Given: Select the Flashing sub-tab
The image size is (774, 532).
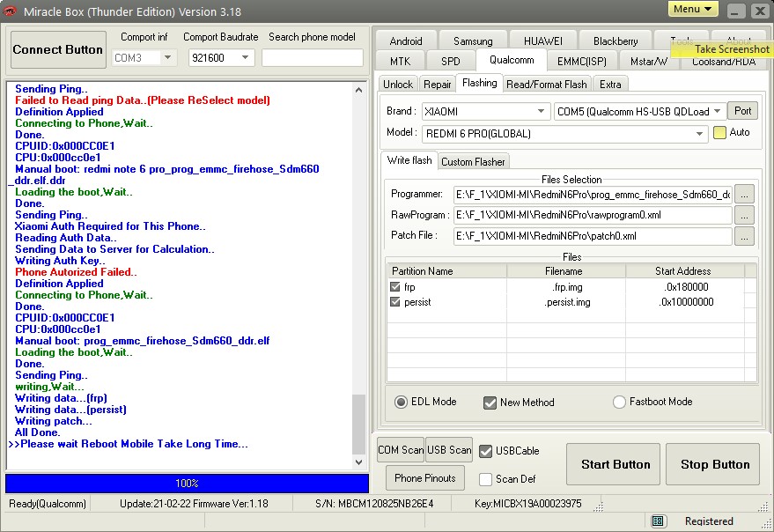Looking at the screenshot, I should coord(479,83).
